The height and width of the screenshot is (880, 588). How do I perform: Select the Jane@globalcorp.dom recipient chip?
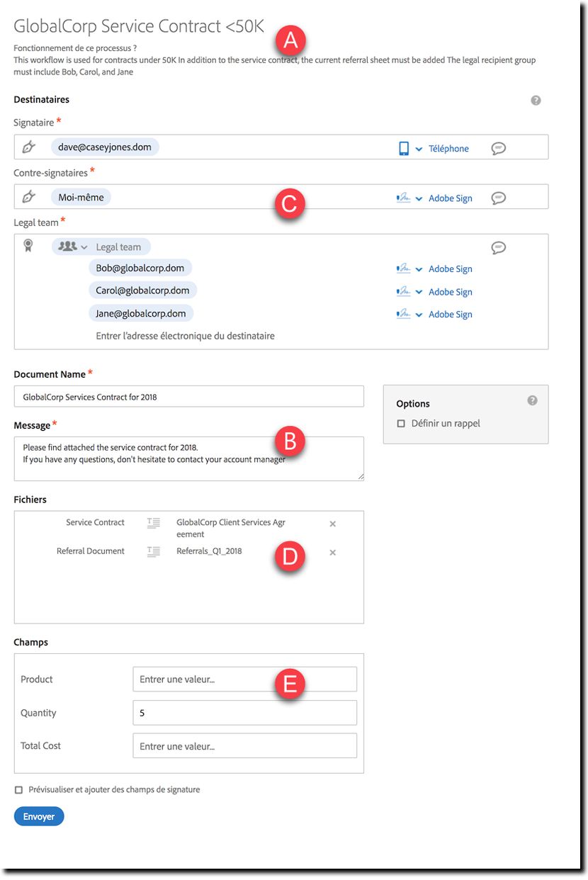pos(141,313)
